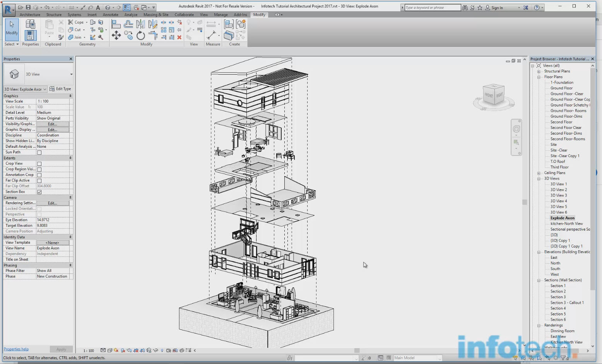
Task: Collapse the Floor Plans tree node
Action: pos(539,77)
